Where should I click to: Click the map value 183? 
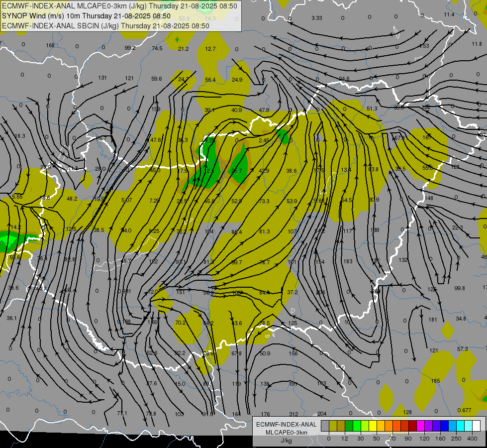tap(348, 261)
